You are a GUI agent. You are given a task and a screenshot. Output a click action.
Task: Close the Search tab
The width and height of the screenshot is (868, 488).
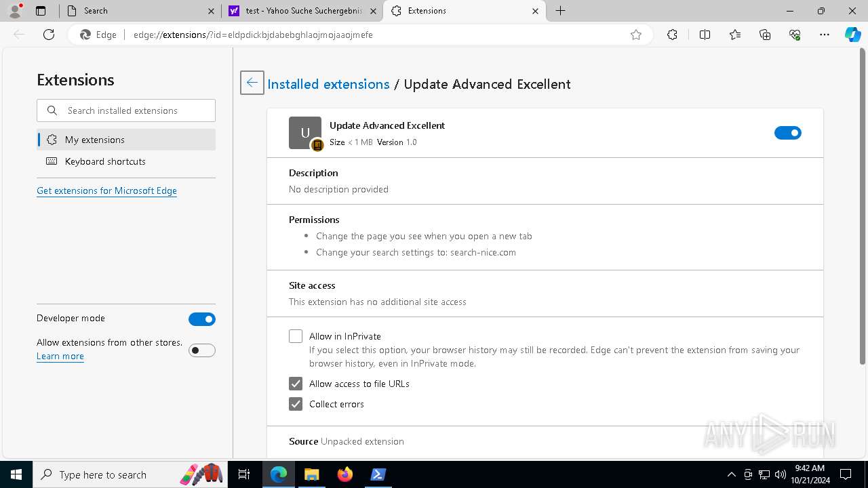coord(211,11)
